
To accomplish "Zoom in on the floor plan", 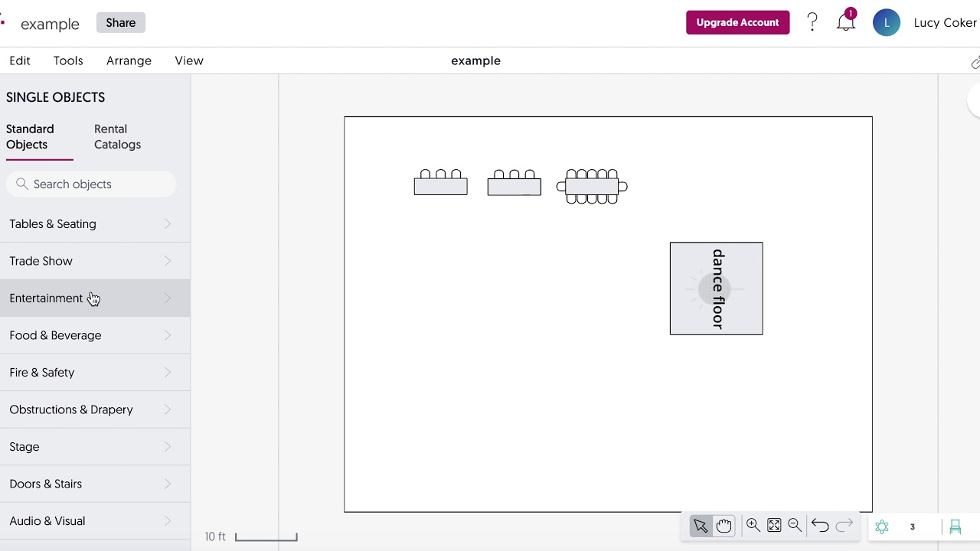I will coord(753,525).
